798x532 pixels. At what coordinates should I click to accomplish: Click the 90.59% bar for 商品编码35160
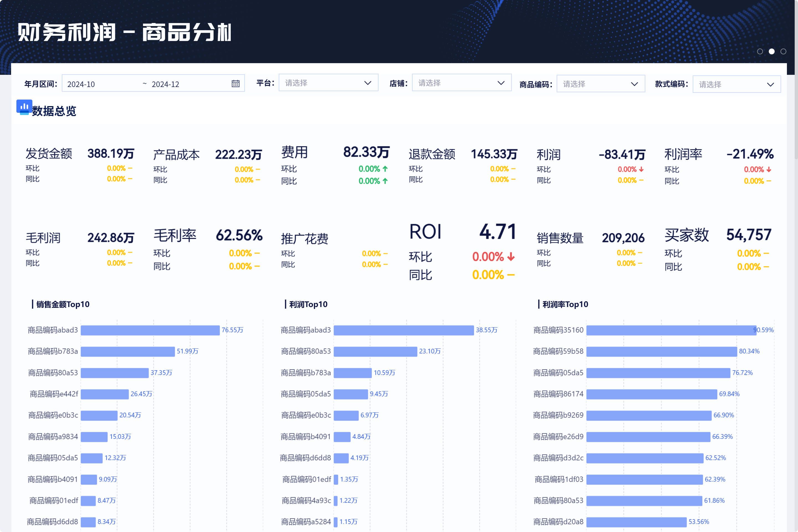point(671,330)
